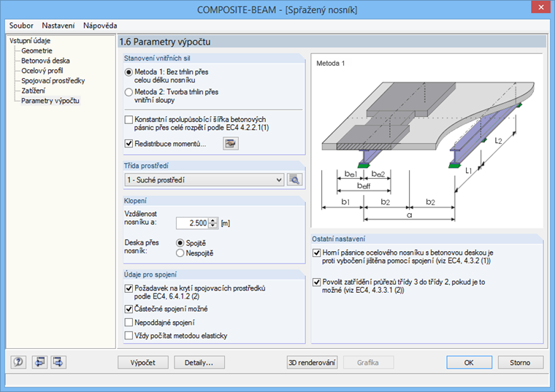Check Vždy počítat metodou elasticky
This screenshot has width=555, height=392.
click(129, 335)
